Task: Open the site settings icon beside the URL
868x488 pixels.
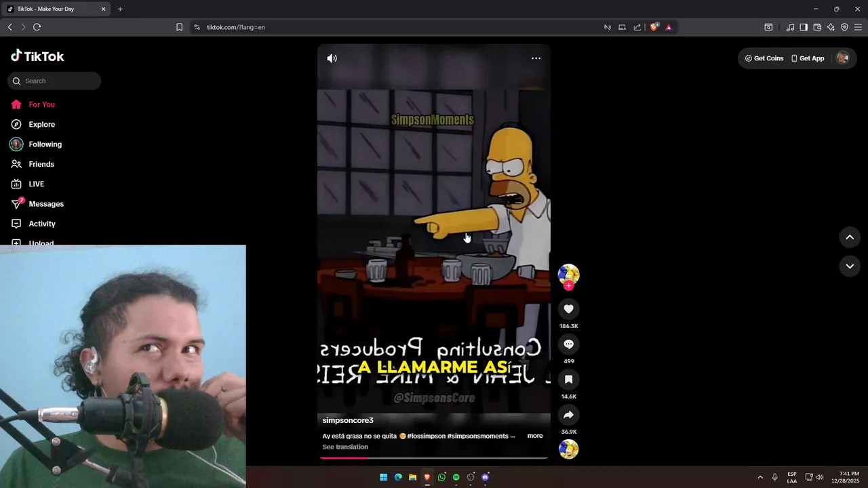Action: click(x=197, y=27)
